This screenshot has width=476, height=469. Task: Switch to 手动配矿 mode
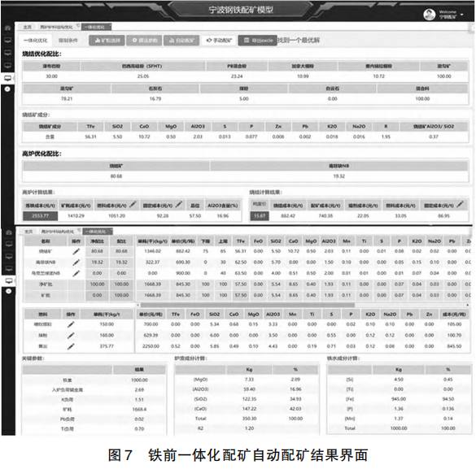point(219,41)
